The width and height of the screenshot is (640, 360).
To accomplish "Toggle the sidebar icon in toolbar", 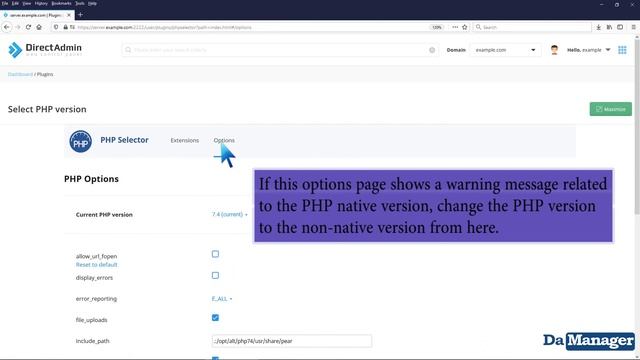I will point(620,27).
